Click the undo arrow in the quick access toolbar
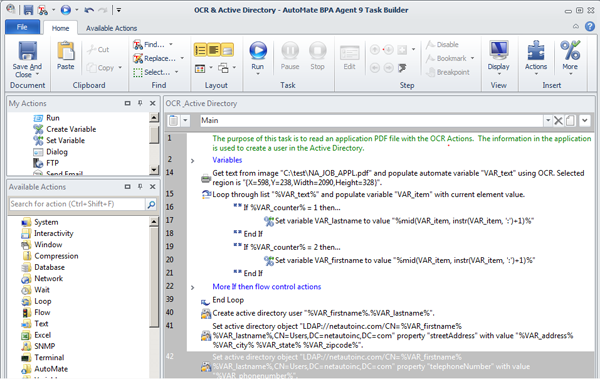 [89, 10]
